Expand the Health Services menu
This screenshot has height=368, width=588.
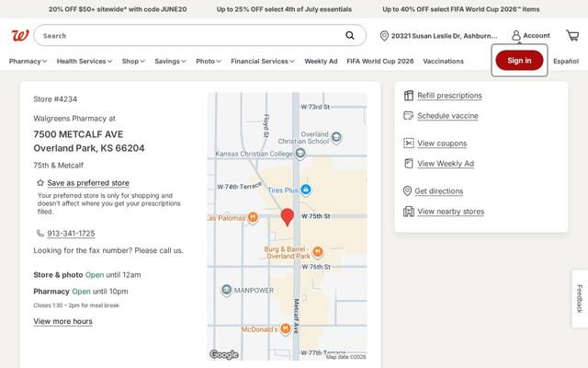(85, 62)
